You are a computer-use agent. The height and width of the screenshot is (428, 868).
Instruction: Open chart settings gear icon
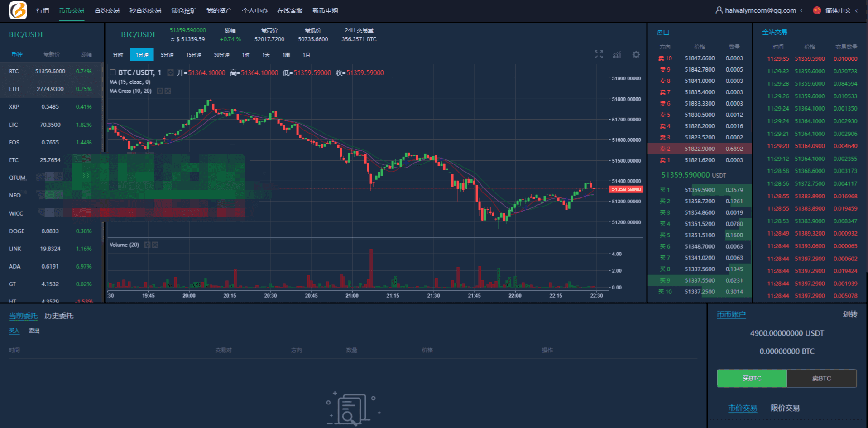[x=636, y=55]
